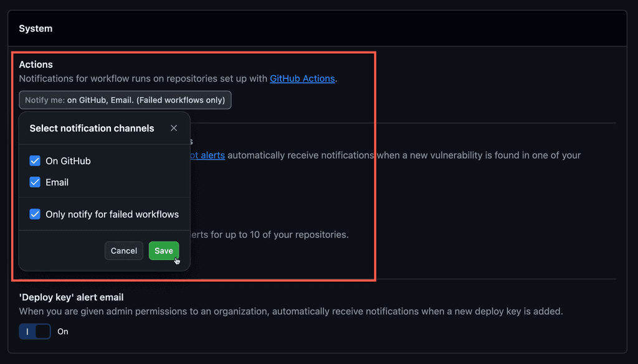Image resolution: width=638 pixels, height=364 pixels.
Task: Cancel the notification channel changes
Action: pos(123,251)
